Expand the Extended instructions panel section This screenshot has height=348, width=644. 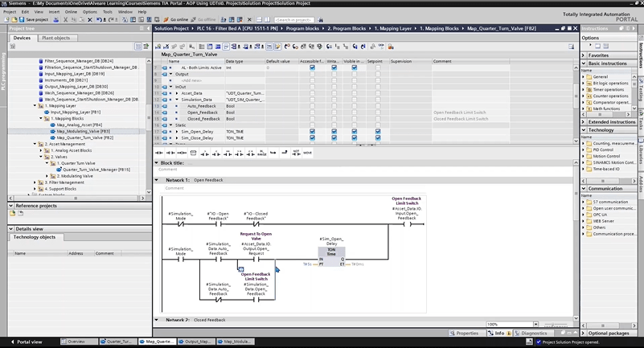[x=585, y=121]
